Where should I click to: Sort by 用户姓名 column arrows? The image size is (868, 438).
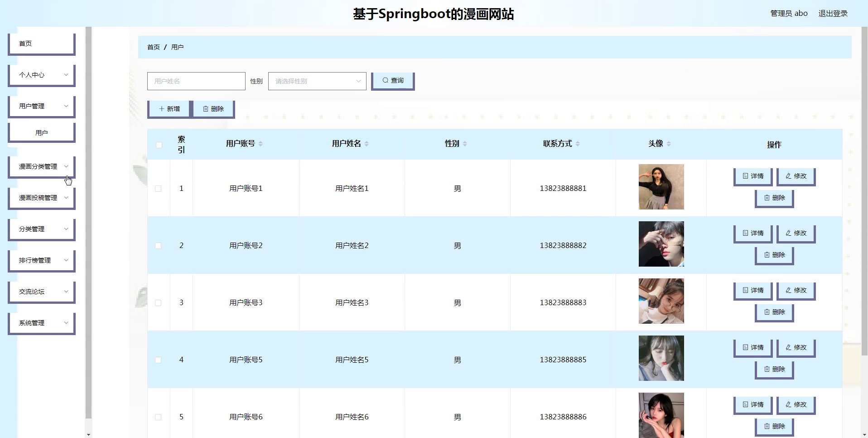366,144
